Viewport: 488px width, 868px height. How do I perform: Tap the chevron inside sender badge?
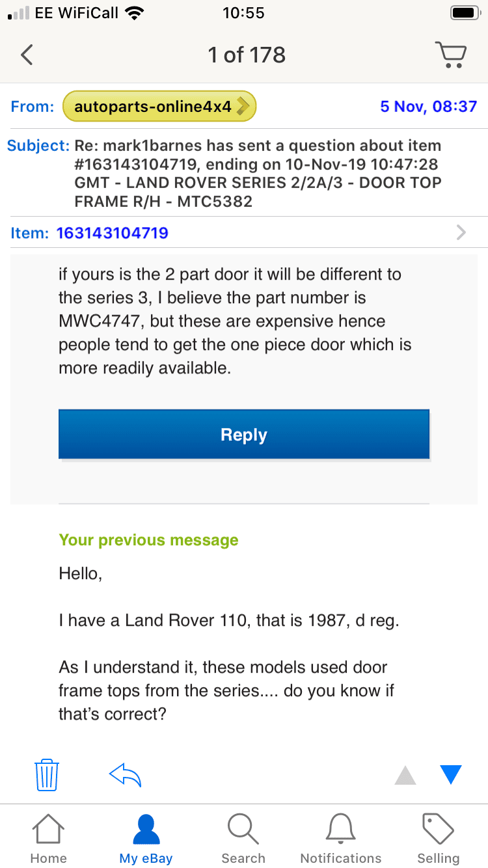(x=243, y=107)
